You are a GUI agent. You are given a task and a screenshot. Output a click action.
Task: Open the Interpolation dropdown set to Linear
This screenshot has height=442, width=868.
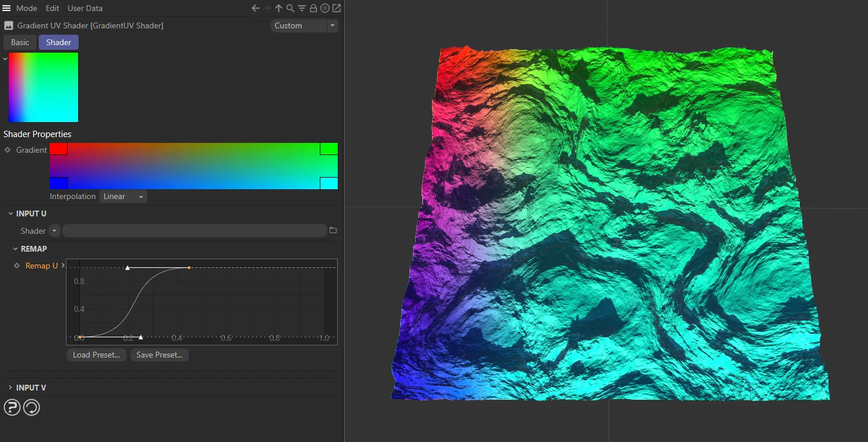[x=122, y=196]
